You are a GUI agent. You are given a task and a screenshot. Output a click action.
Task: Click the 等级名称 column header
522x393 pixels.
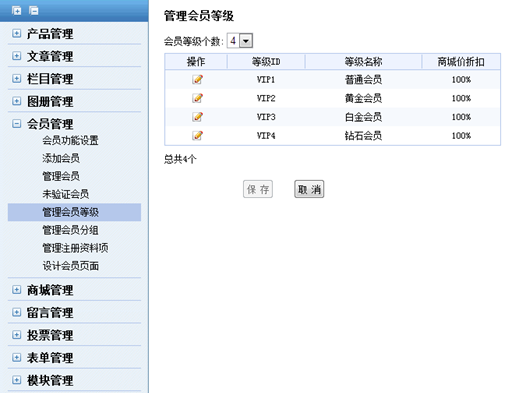click(x=363, y=62)
